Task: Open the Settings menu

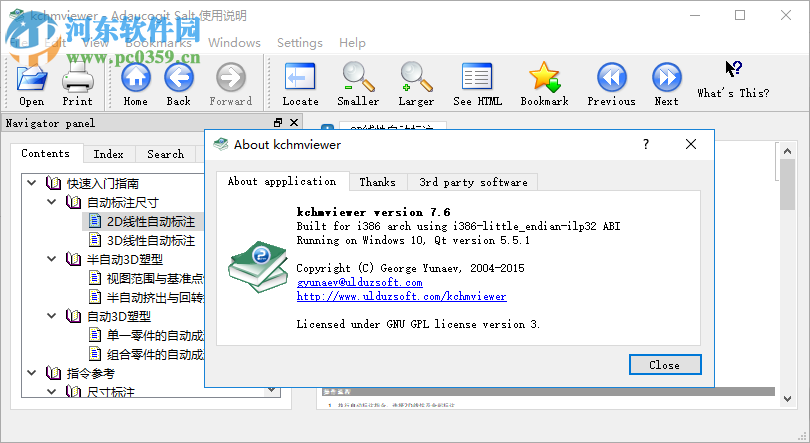Action: pos(300,42)
